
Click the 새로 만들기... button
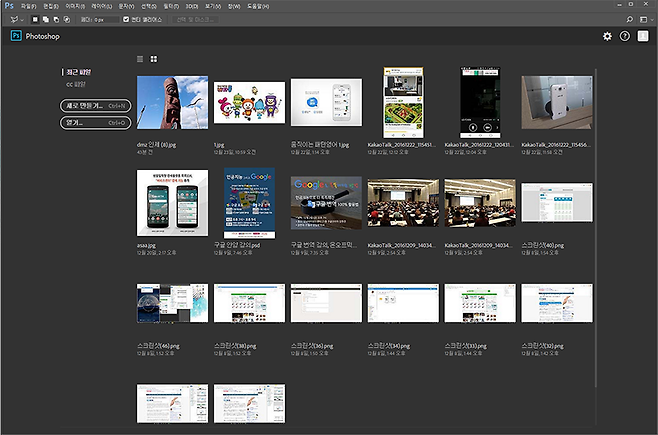coord(95,105)
